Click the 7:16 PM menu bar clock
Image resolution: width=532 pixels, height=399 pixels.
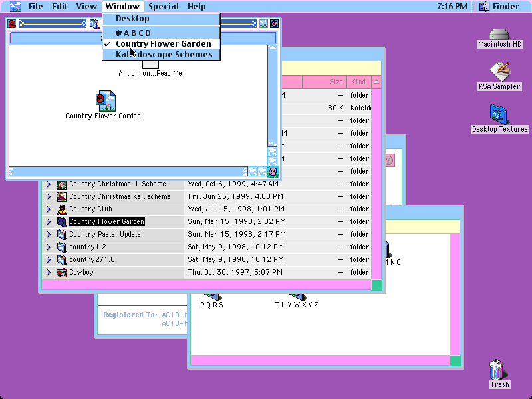pos(452,6)
